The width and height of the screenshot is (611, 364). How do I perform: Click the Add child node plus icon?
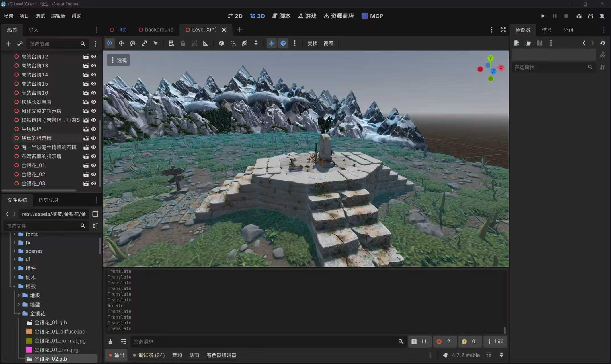9,44
